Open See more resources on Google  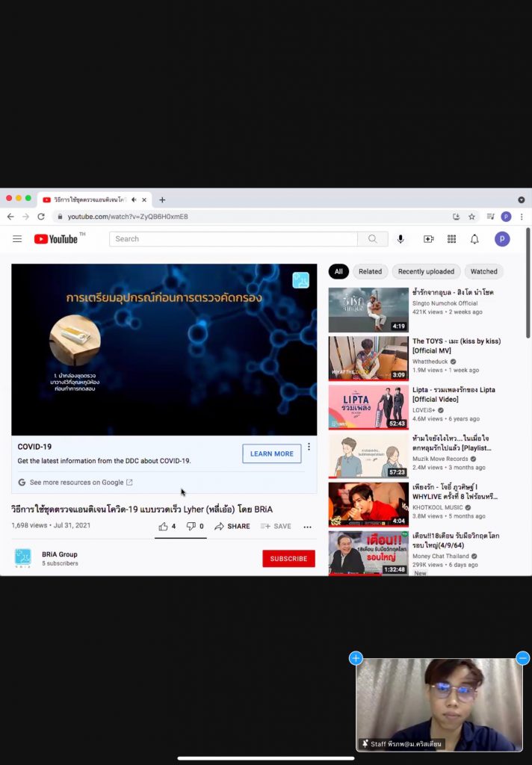(76, 482)
